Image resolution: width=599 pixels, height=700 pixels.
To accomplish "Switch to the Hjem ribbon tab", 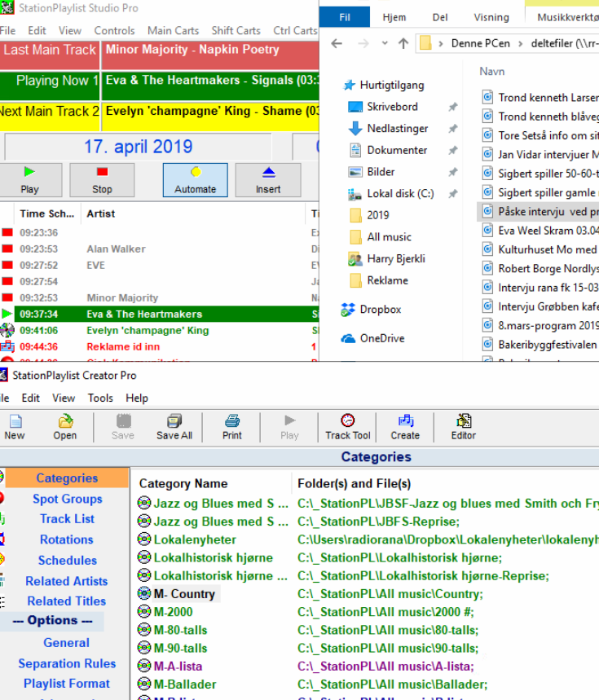I will click(394, 17).
